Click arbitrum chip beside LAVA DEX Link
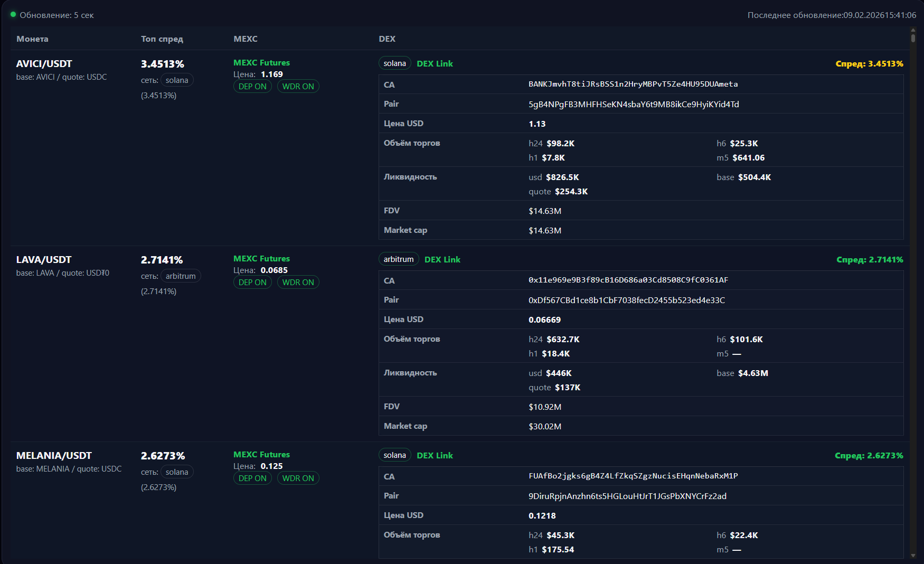This screenshot has height=564, width=924. pos(399,259)
